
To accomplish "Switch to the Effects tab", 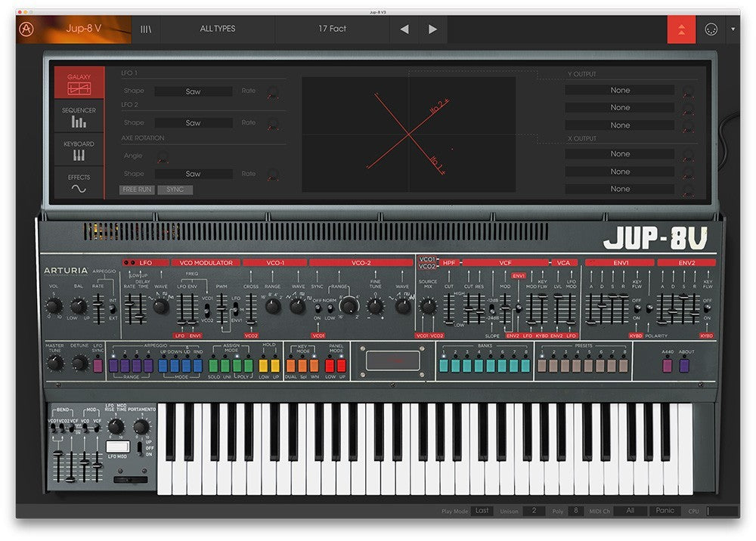I will click(79, 183).
